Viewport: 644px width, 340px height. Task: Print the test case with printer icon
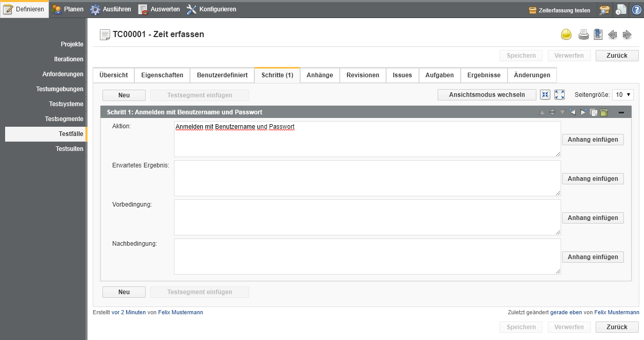[583, 35]
